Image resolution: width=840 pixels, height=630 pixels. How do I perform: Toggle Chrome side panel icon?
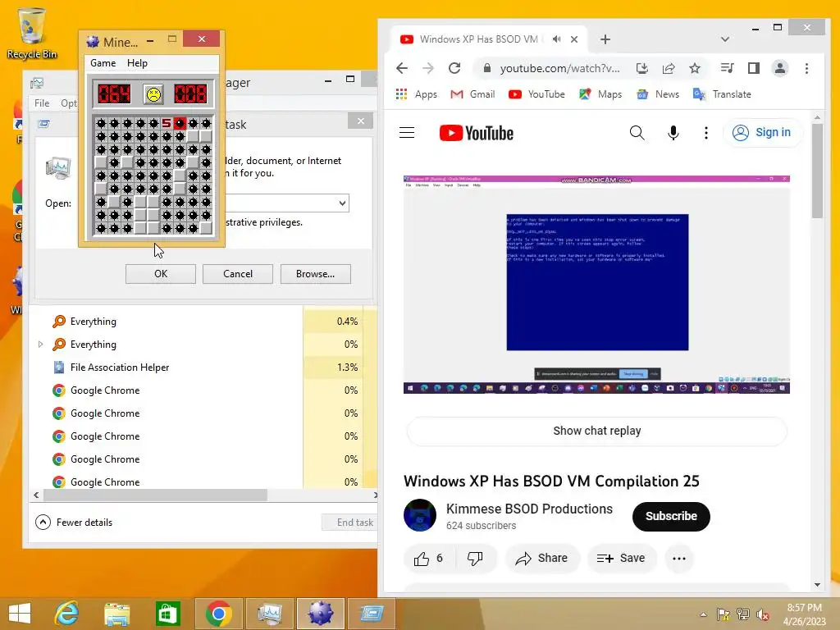(x=754, y=68)
